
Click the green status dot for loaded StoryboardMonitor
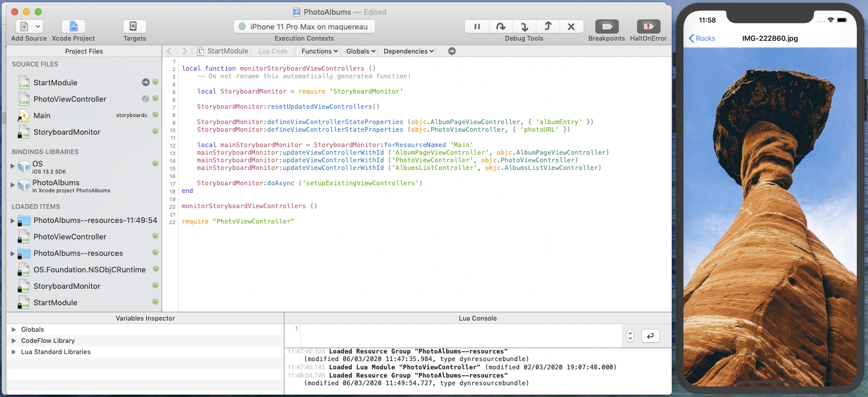155,286
